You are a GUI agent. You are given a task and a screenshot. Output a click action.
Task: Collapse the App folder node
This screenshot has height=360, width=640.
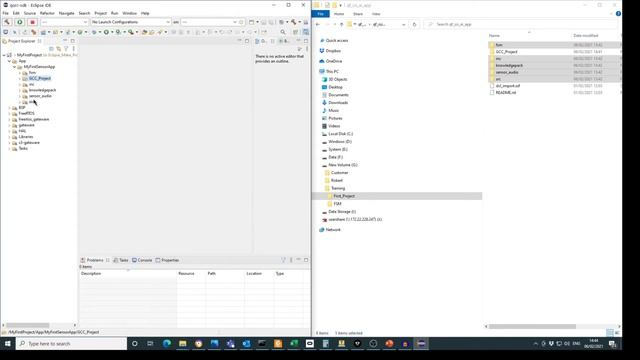(x=9, y=61)
